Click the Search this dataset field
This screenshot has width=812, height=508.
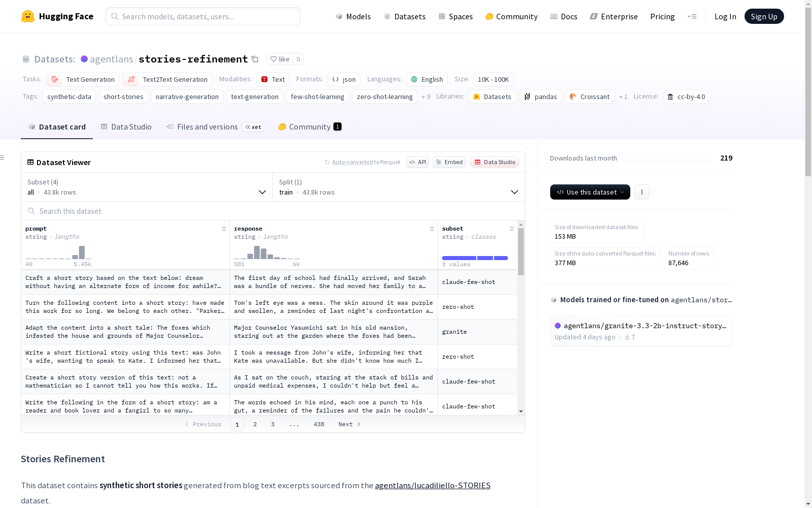coord(273,211)
